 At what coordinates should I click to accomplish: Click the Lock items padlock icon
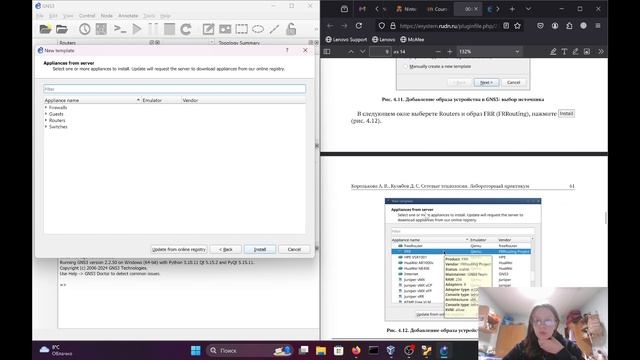291,29
